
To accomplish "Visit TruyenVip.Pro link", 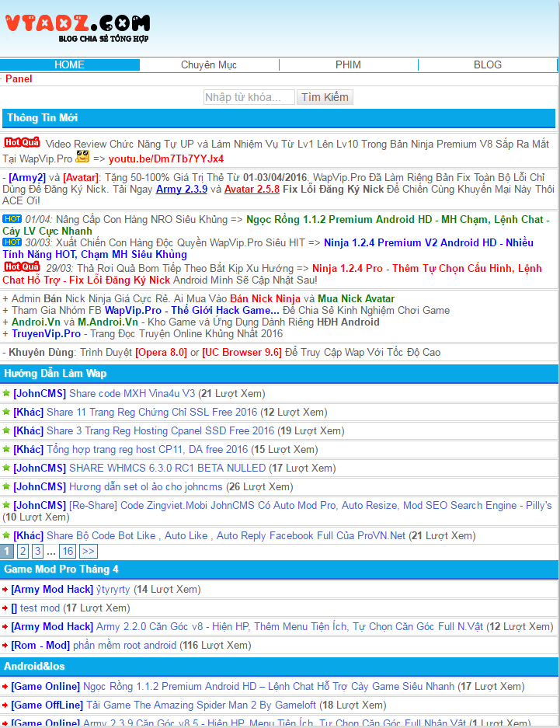I will point(46,333).
